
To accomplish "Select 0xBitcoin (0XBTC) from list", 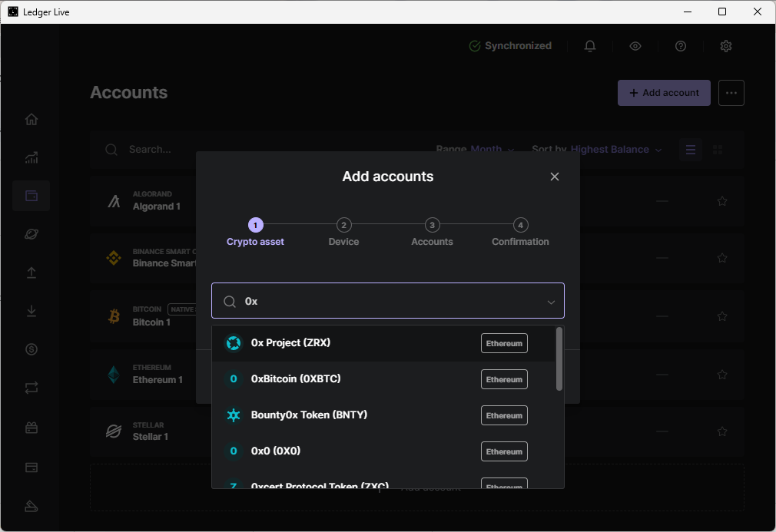I will 383,379.
